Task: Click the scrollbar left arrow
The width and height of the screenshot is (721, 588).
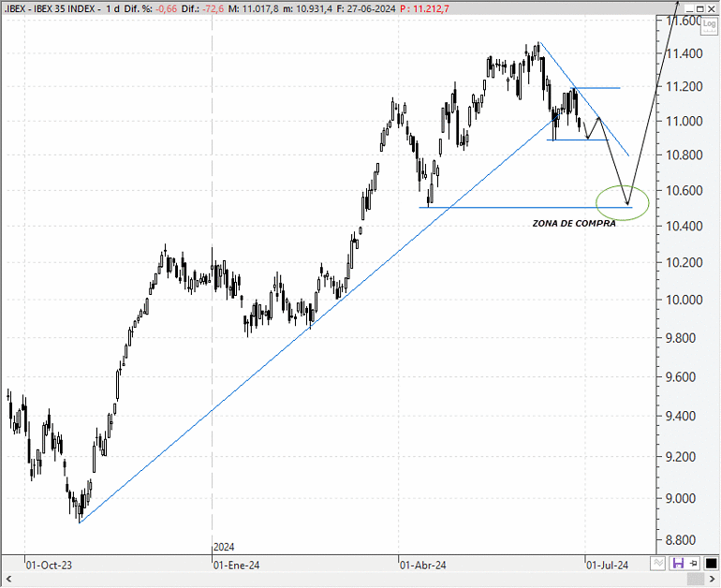Action: pyautogui.click(x=8, y=580)
